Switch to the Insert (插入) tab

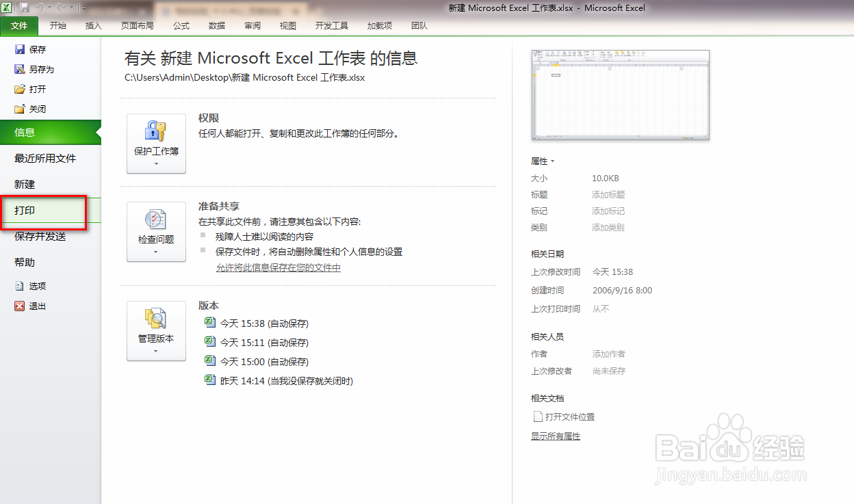coord(93,26)
